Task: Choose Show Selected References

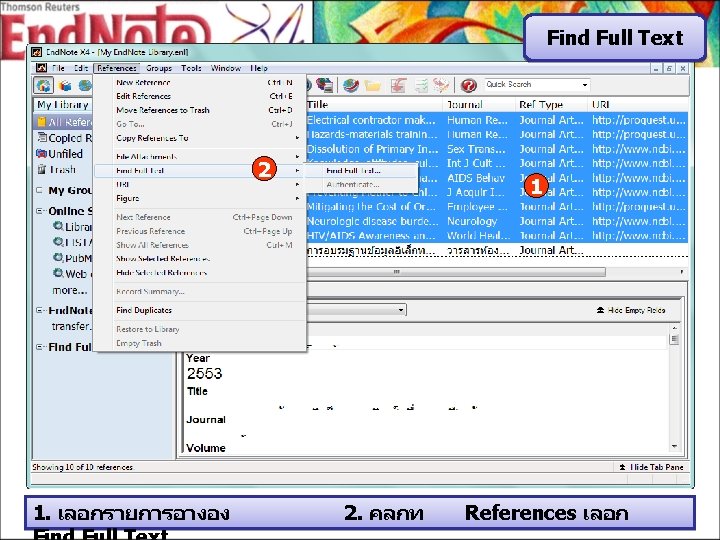Action: tap(200, 259)
